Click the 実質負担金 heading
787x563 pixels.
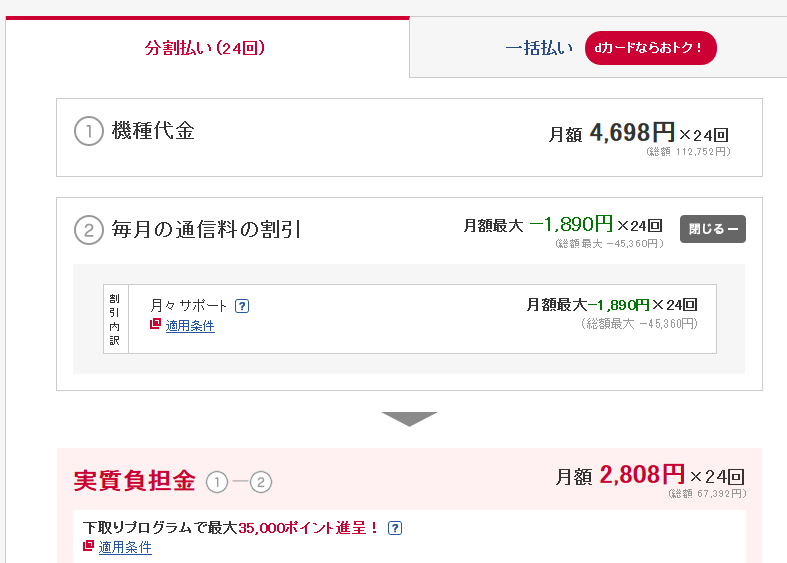(134, 481)
